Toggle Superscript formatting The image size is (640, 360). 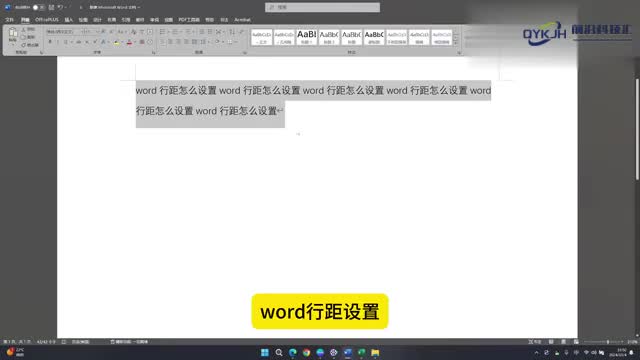(x=95, y=42)
